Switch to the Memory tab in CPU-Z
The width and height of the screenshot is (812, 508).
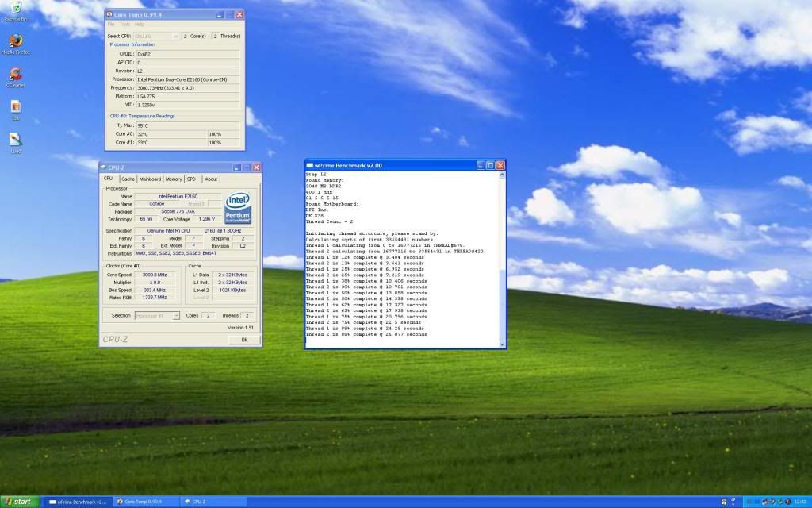pos(174,179)
